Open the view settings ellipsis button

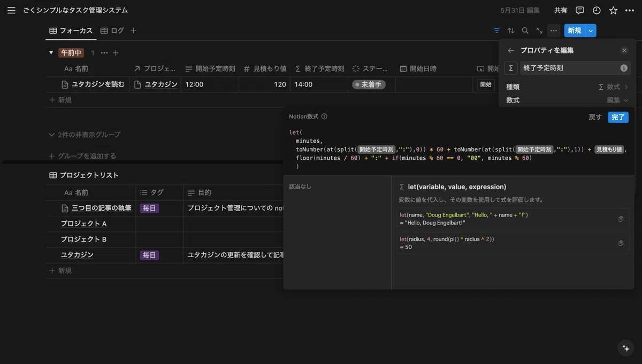click(554, 30)
